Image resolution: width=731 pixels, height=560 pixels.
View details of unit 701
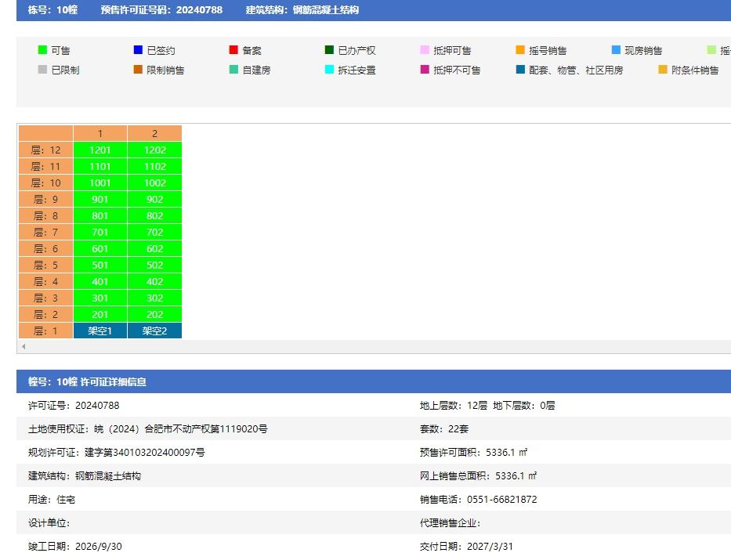[x=100, y=232]
